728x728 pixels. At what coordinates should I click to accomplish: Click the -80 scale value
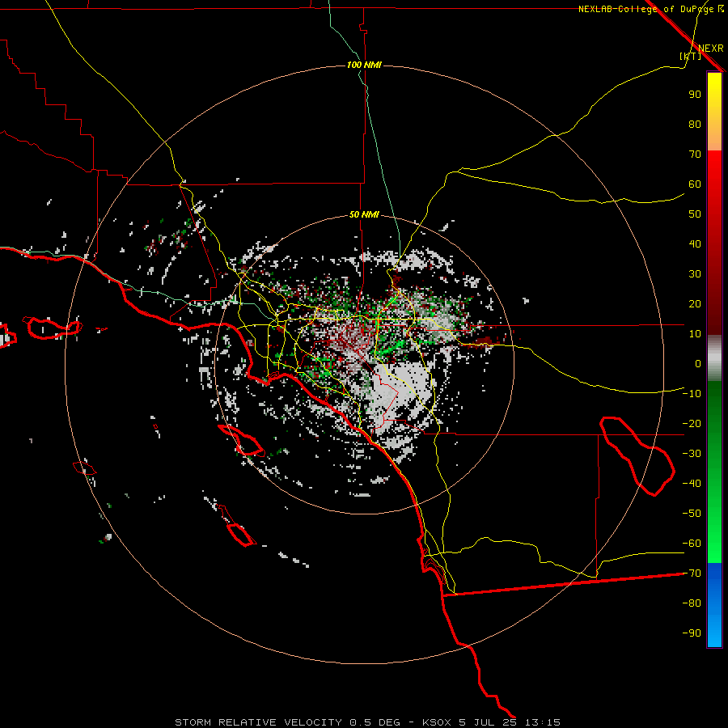(x=692, y=603)
